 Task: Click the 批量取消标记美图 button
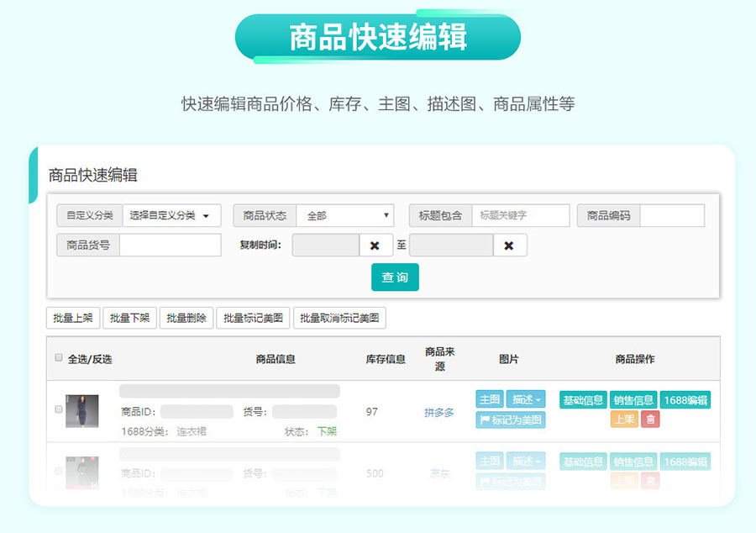click(339, 319)
